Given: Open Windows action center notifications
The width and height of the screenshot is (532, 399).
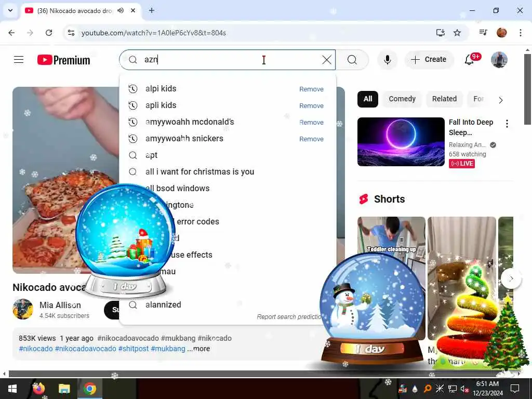Looking at the screenshot, I should point(515,389).
